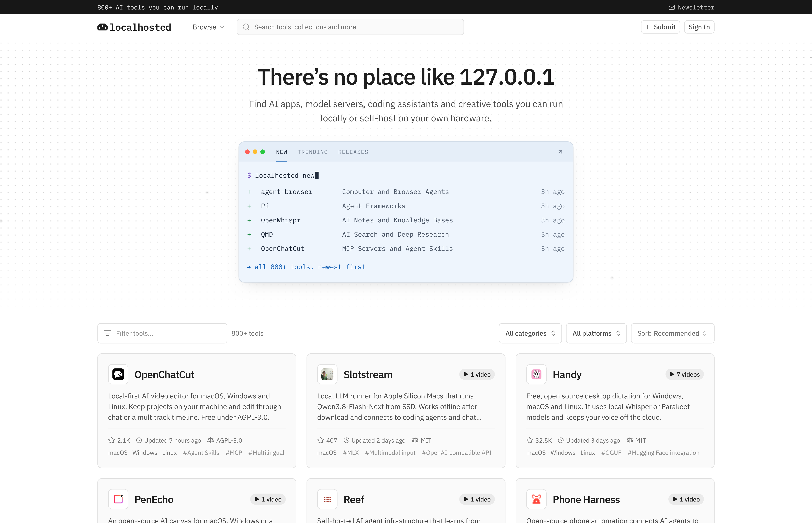The image size is (812, 523).
Task: Click the magnifier icon in search bar
Action: [x=246, y=27]
